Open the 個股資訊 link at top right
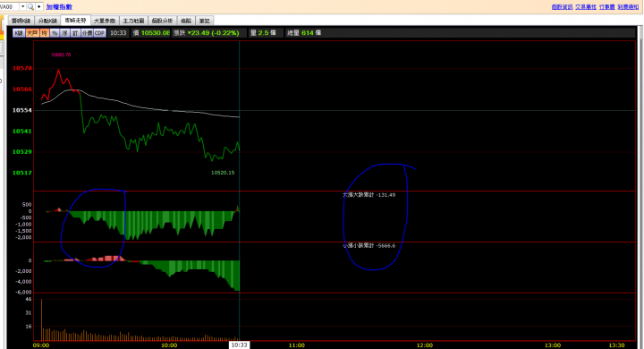 point(562,7)
